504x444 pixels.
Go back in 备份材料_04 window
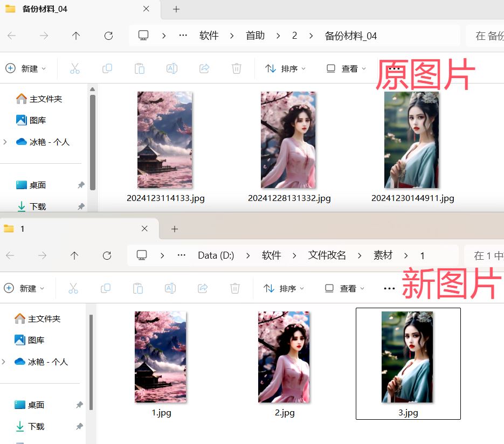click(x=11, y=36)
